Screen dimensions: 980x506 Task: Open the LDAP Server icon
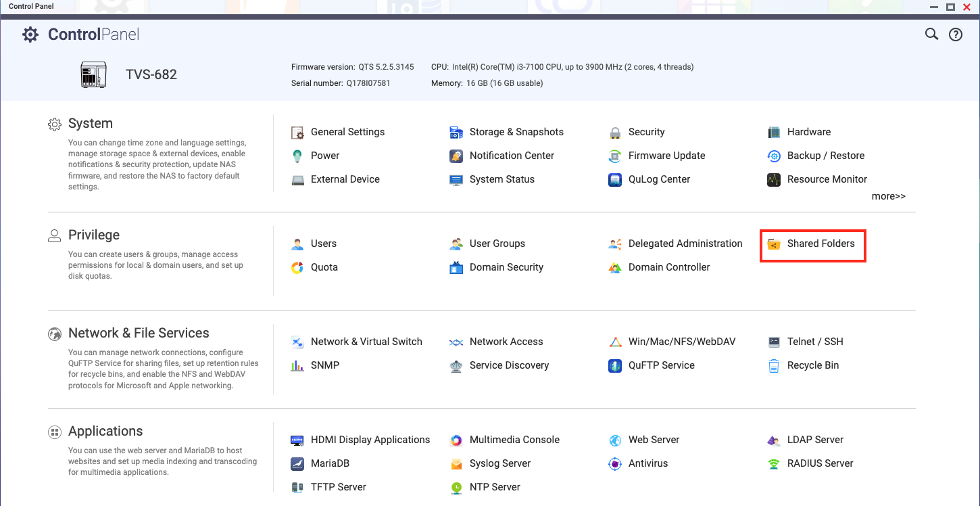(x=774, y=440)
